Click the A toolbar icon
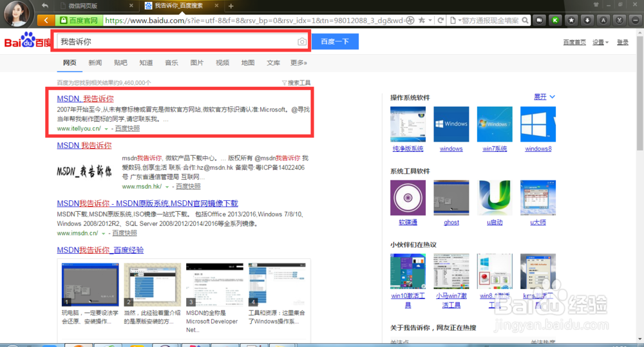The height and width of the screenshot is (347, 644). (x=603, y=20)
